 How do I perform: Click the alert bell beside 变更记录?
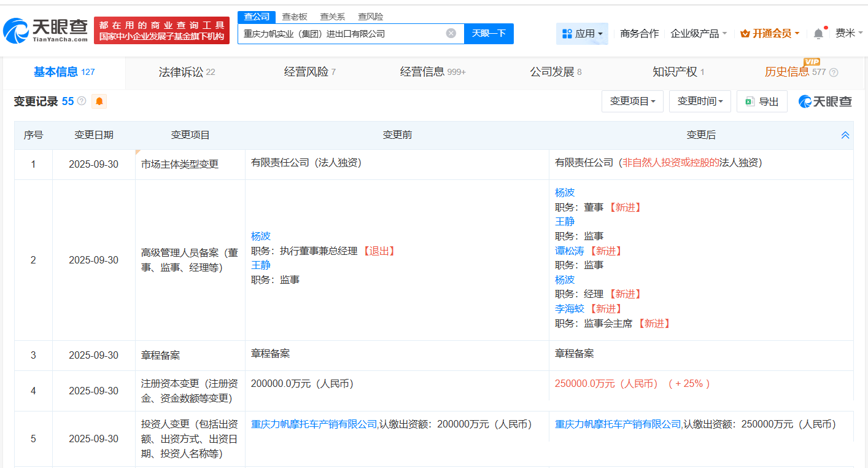pos(98,101)
